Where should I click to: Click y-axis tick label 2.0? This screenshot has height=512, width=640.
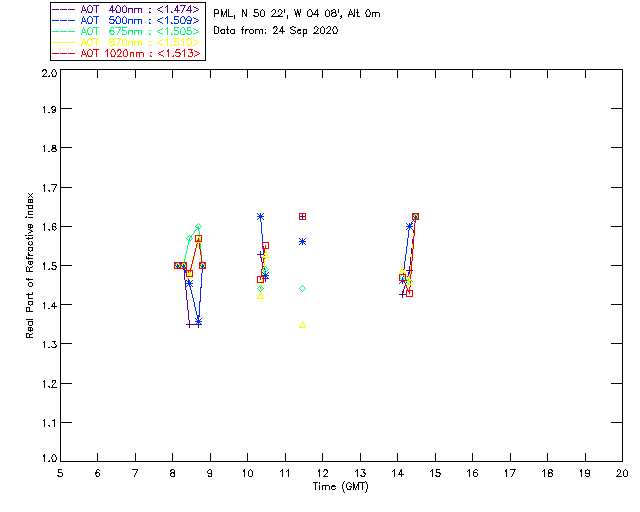pos(49,73)
